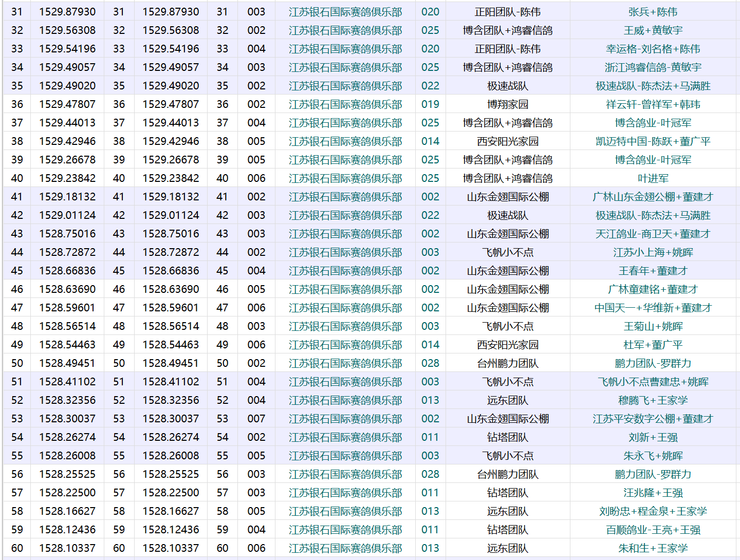Viewport: 740px width, 560px height.
Task: Open owner link 朱和生+王家学
Action: pyautogui.click(x=653, y=548)
